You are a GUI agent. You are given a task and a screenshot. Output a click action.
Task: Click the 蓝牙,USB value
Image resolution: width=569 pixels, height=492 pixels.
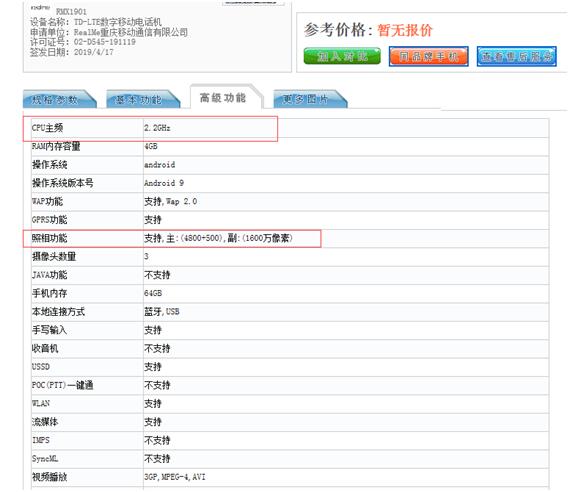point(162,312)
